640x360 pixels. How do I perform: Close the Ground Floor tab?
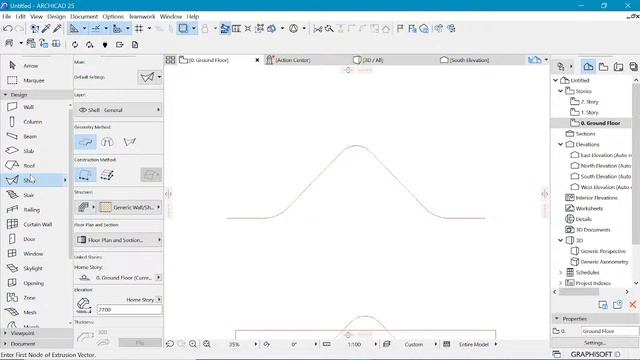click(257, 60)
